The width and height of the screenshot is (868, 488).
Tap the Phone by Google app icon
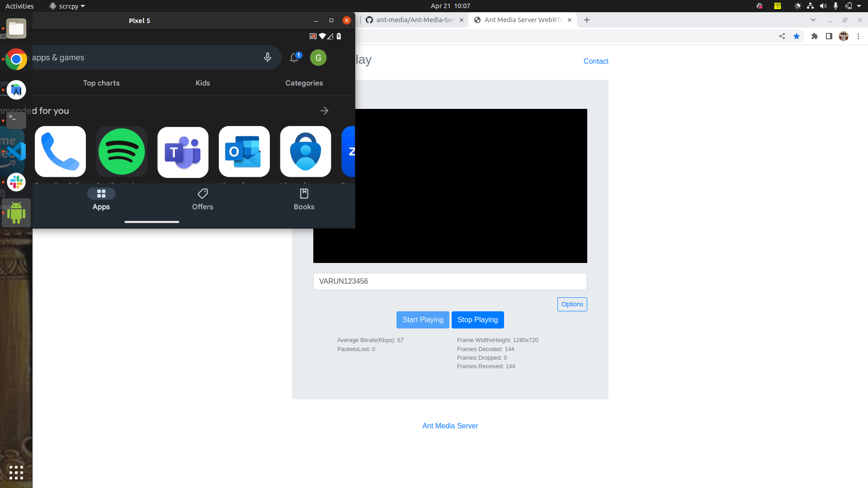[x=60, y=151]
